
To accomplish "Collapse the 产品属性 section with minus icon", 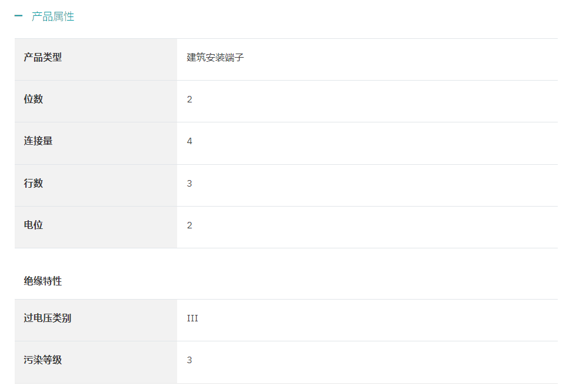I will click(x=18, y=16).
